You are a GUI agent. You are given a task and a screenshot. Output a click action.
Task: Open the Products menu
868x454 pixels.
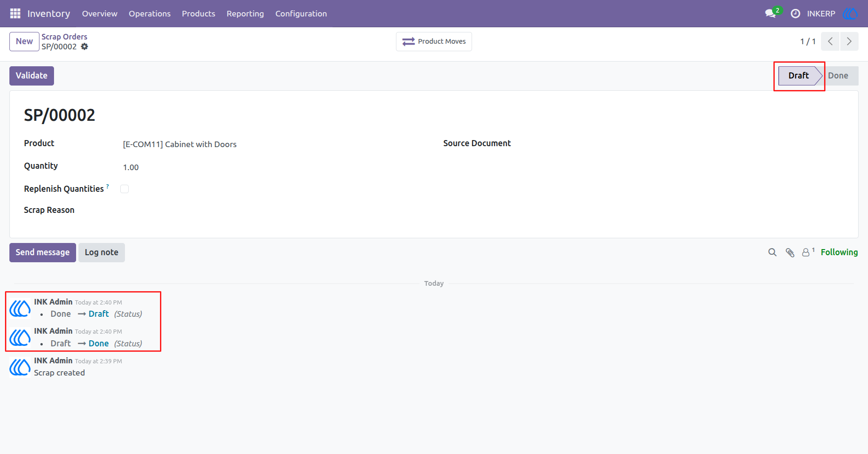(x=199, y=14)
